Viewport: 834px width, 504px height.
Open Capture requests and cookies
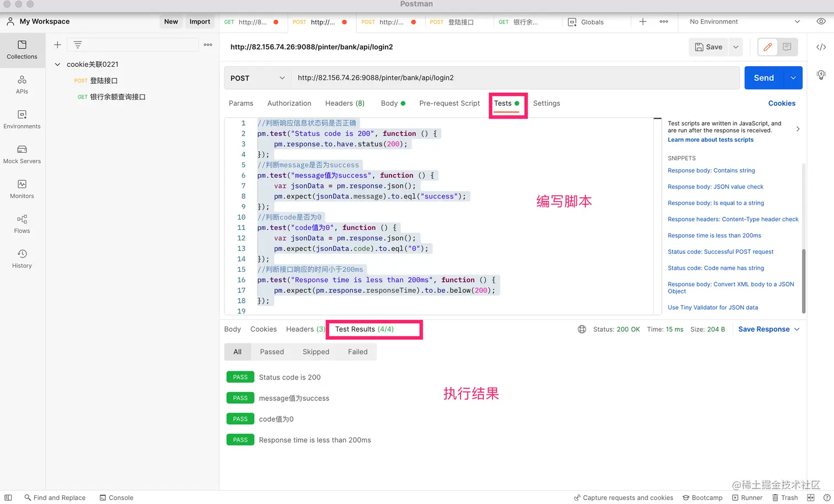pos(624,497)
